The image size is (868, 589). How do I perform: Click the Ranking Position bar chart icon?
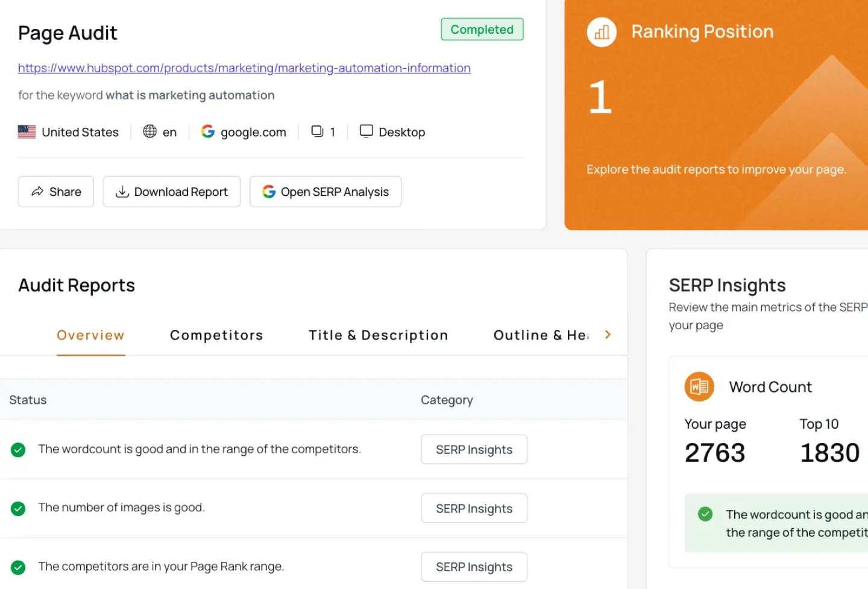(602, 33)
